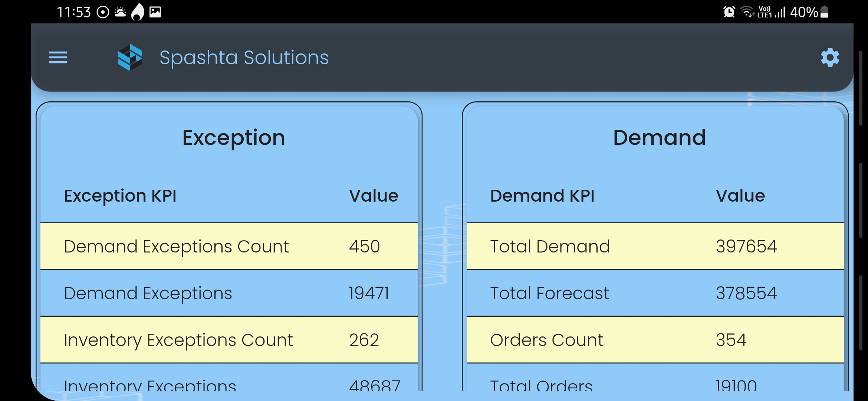This screenshot has width=868, height=401.
Task: Tap the weather notification icon
Action: tap(120, 12)
